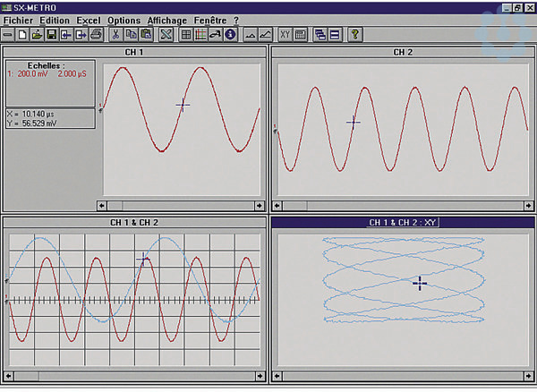Paste using the clipboard toolbar icon
Screen dimensions: 537x392
pos(146,35)
